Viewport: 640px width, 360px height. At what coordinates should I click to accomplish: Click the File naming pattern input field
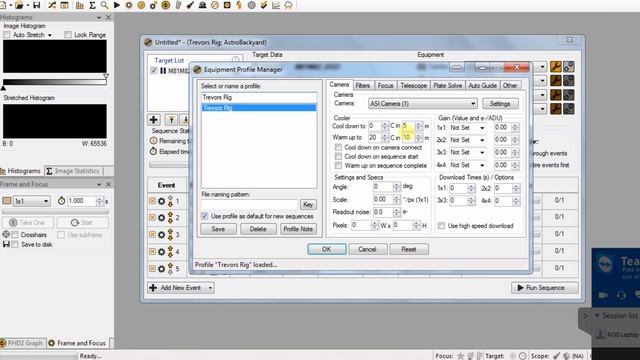249,204
